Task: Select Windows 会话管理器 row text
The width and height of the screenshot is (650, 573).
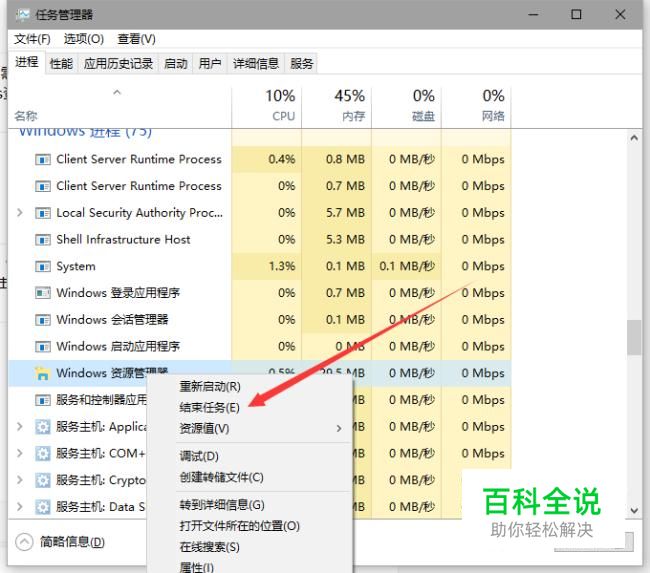Action: click(112, 320)
